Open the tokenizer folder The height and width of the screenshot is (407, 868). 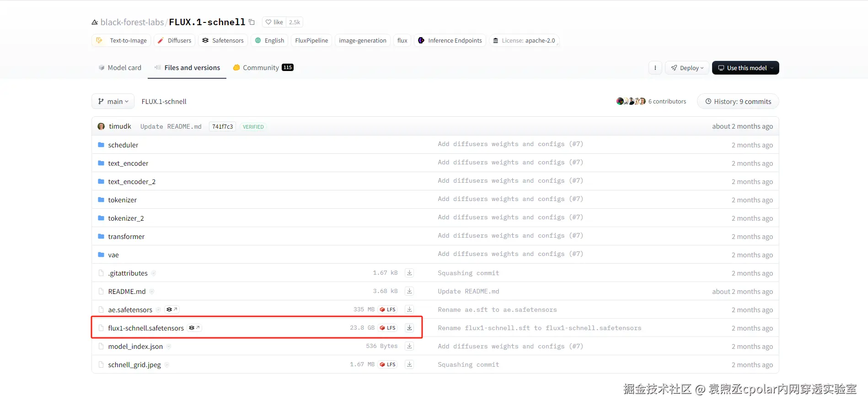click(122, 200)
